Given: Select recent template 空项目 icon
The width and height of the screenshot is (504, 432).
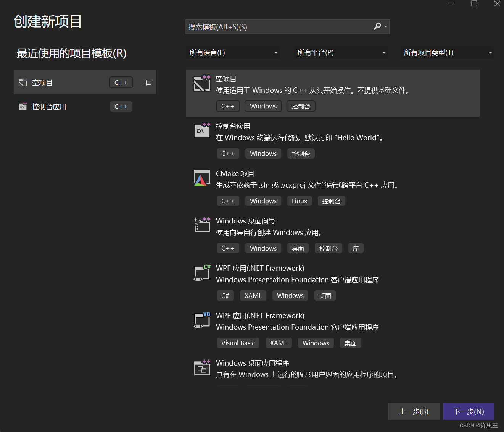Looking at the screenshot, I should coord(23,83).
